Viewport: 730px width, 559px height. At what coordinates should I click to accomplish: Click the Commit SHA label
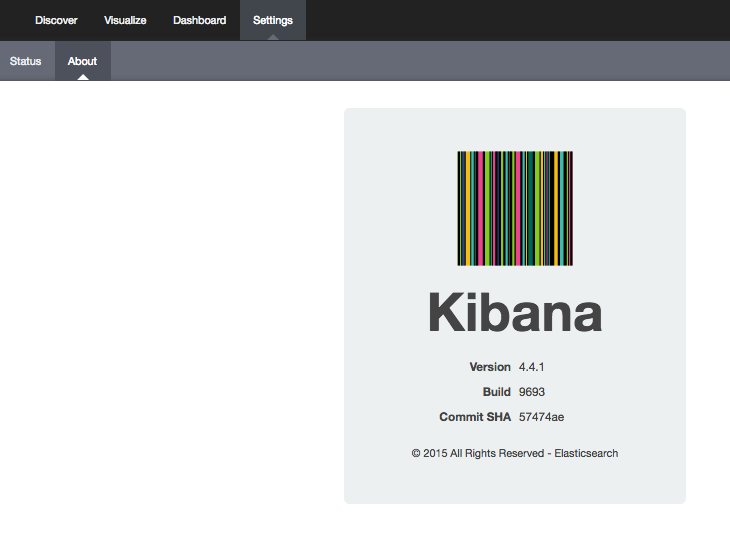pos(475,417)
